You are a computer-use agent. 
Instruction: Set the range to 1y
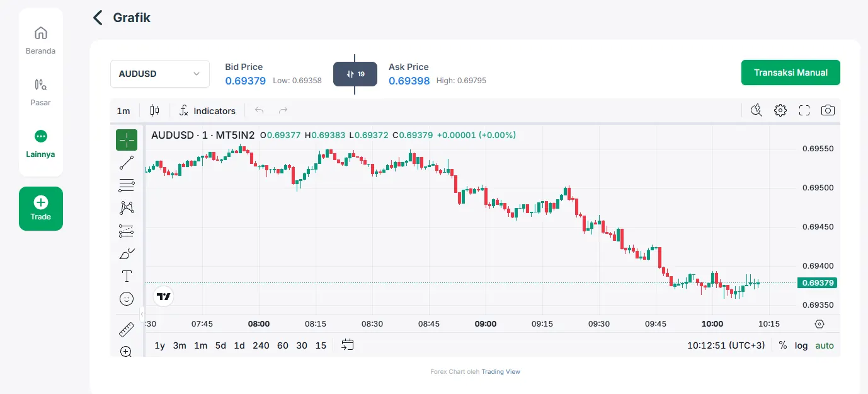tap(160, 345)
